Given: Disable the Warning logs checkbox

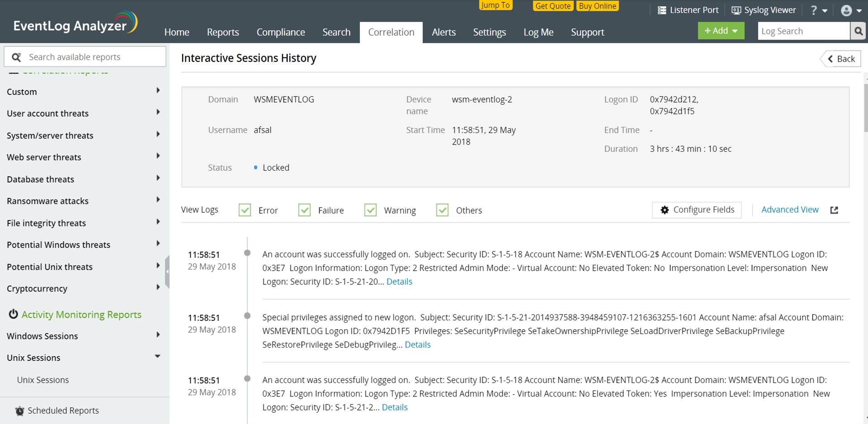Looking at the screenshot, I should point(370,210).
